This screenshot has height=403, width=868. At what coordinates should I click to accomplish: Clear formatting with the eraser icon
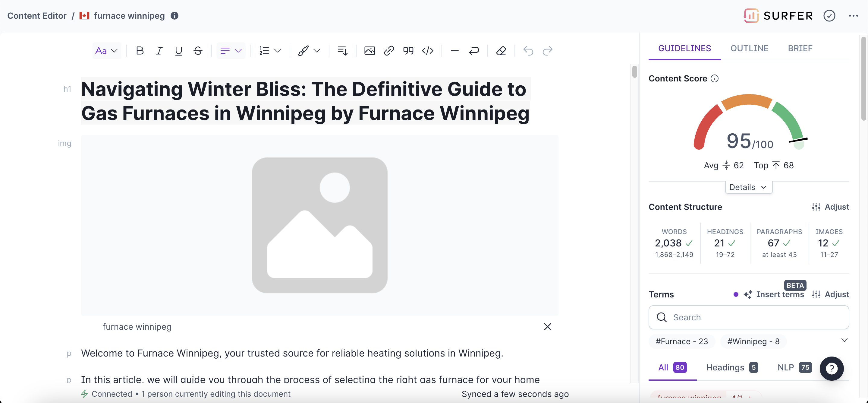[501, 51]
